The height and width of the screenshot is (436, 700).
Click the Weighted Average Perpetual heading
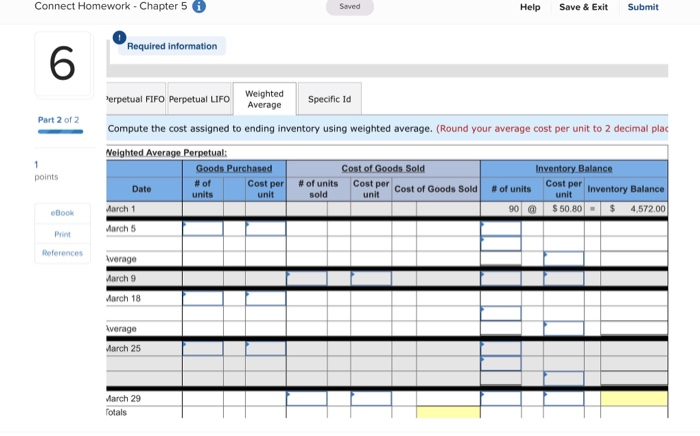click(166, 153)
